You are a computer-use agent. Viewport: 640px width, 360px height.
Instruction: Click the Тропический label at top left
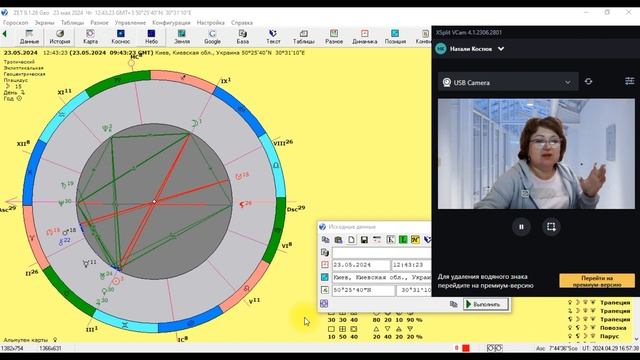click(x=19, y=62)
